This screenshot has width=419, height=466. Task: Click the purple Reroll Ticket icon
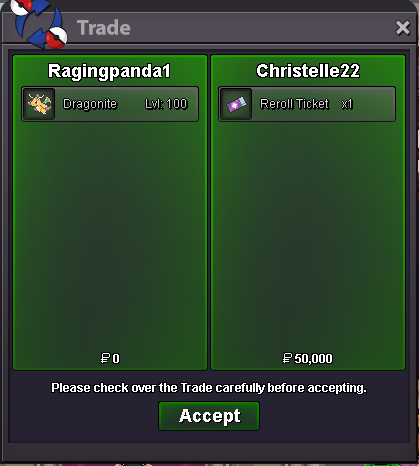pos(236,104)
